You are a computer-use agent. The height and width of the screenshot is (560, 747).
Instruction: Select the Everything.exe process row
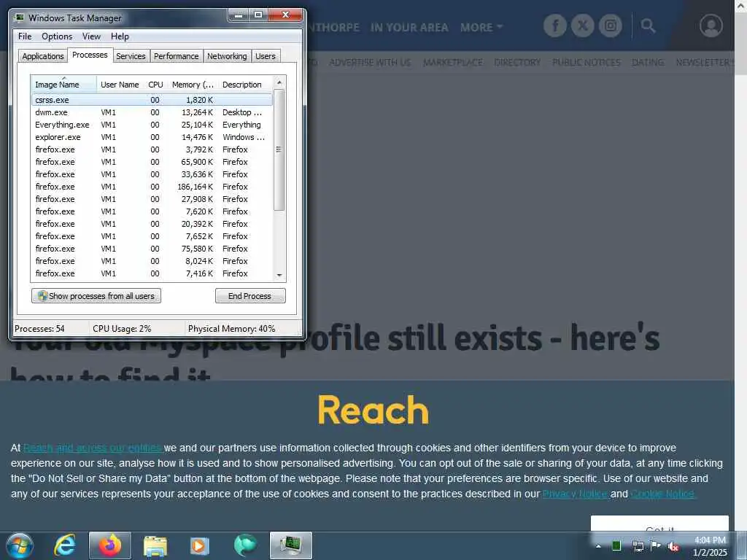click(x=152, y=125)
